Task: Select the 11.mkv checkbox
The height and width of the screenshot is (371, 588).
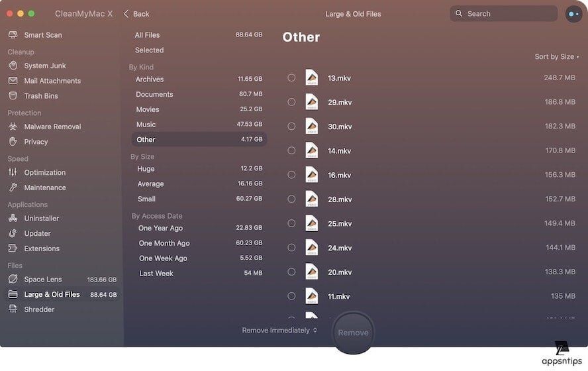Action: (x=291, y=296)
